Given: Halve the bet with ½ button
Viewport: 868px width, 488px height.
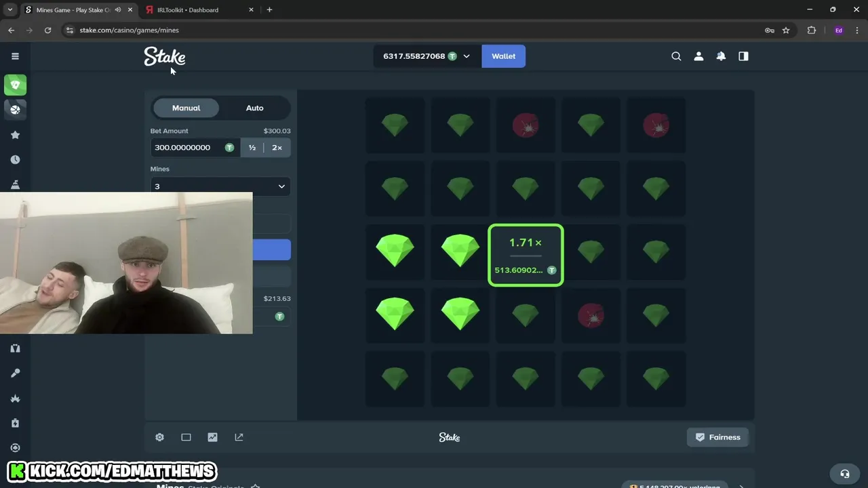Looking at the screenshot, I should (x=252, y=148).
